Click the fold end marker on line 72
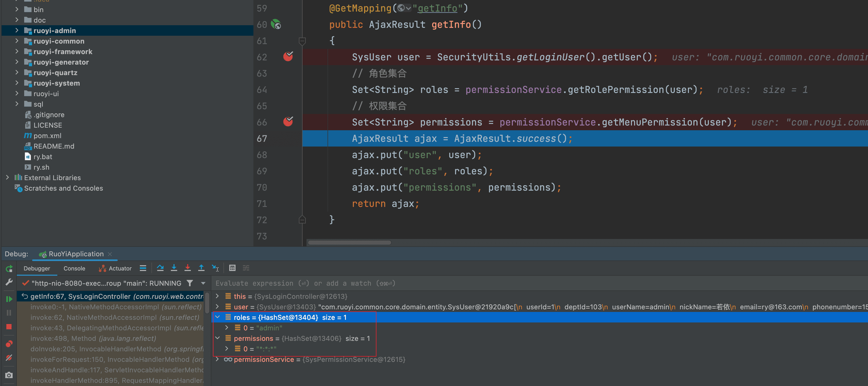This screenshot has height=386, width=868. point(302,220)
